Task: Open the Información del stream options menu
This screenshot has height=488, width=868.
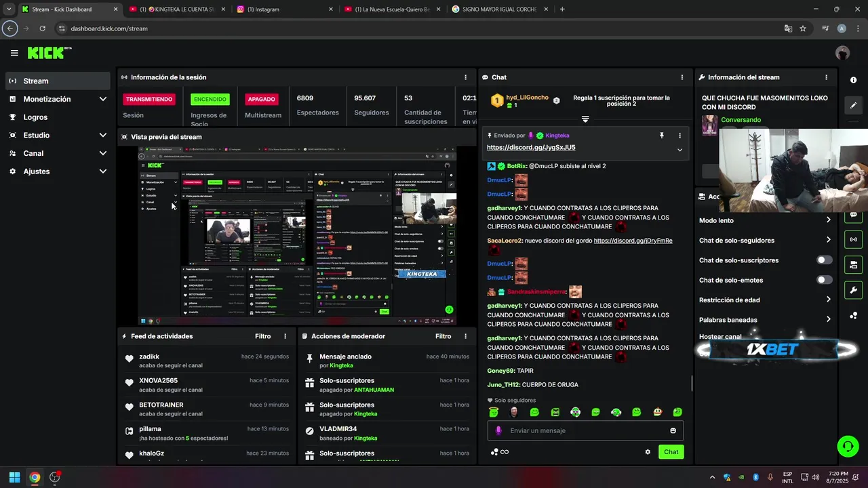Action: tap(826, 77)
